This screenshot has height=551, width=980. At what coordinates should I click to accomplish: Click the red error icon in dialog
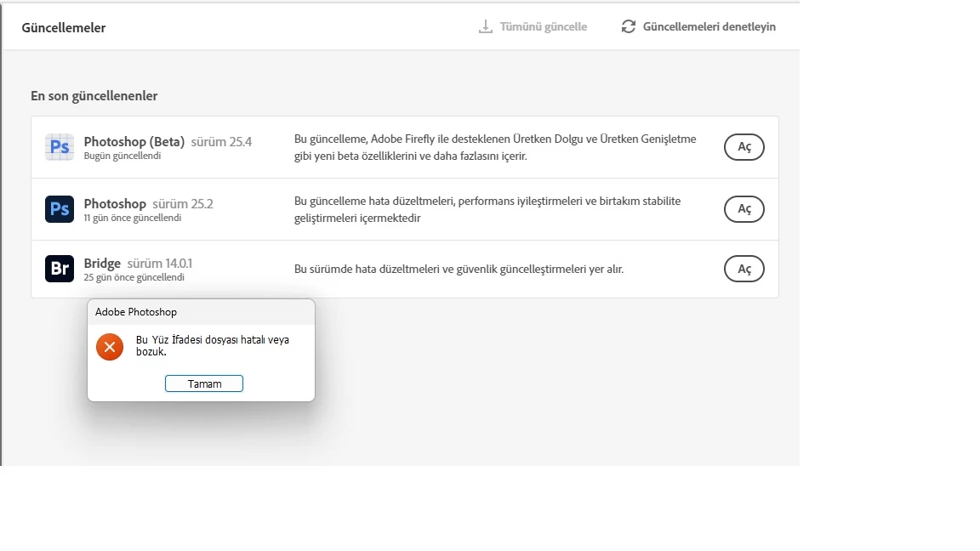110,347
